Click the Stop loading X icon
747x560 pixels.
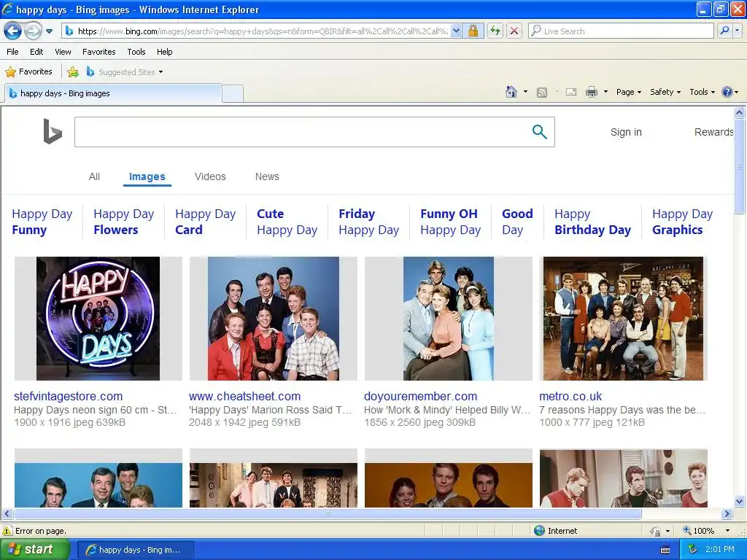[514, 31]
